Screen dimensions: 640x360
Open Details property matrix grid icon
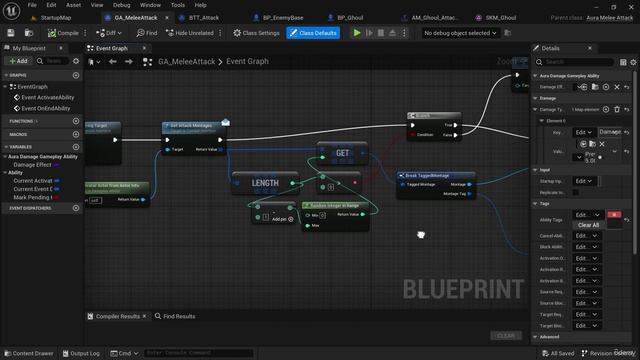(x=623, y=62)
